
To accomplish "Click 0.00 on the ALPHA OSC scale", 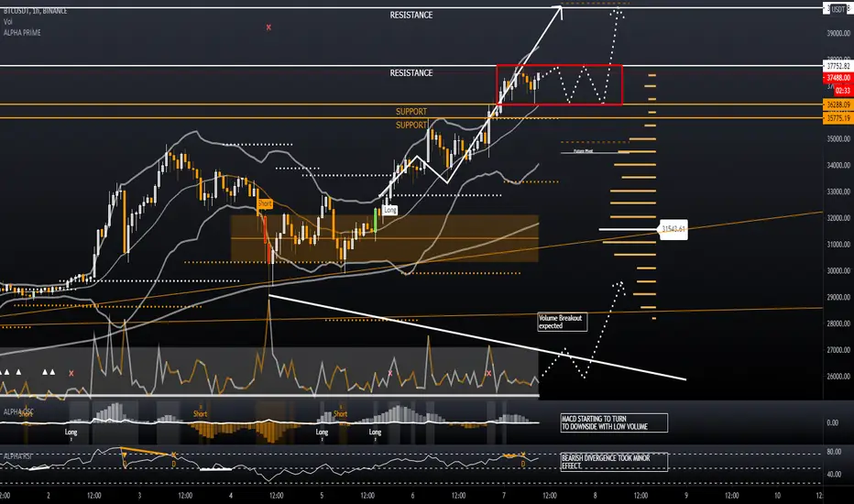I will (833, 422).
